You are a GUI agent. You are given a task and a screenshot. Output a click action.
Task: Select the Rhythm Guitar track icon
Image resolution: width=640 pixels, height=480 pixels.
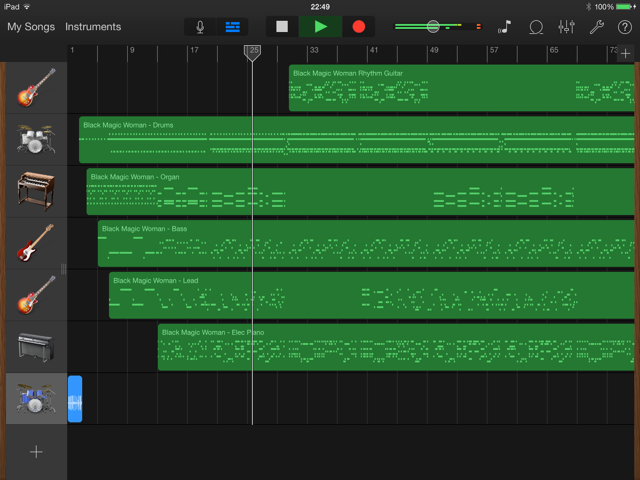point(36,88)
